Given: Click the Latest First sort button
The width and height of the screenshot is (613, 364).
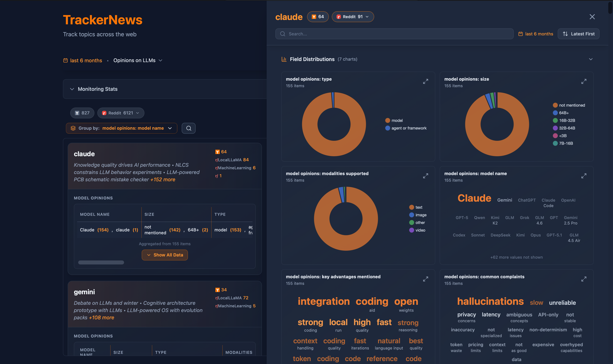Looking at the screenshot, I should click(x=578, y=34).
